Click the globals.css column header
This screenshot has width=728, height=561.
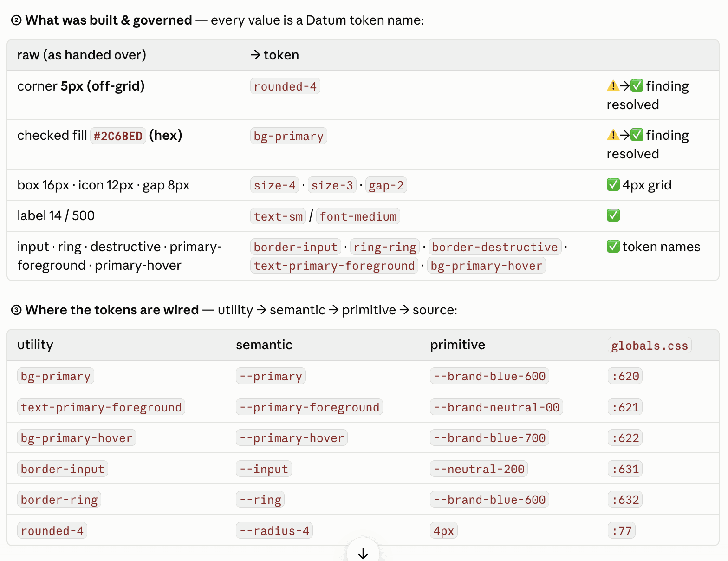(x=650, y=346)
